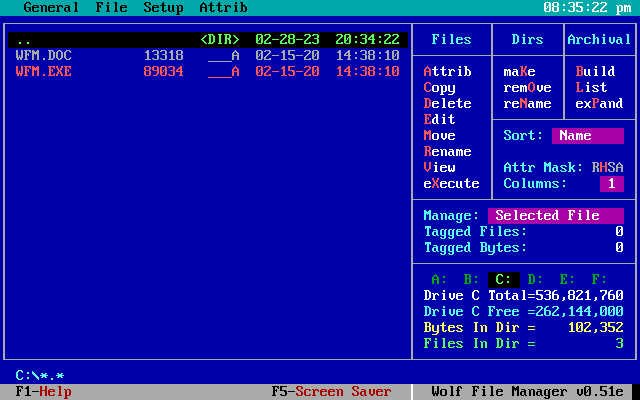Click the exPand archive command

click(599, 104)
